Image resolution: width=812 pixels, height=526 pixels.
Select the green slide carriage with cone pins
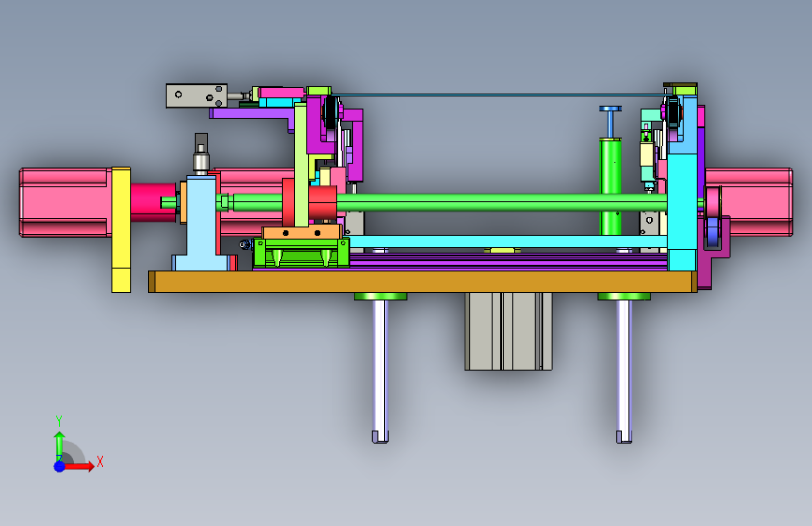(x=301, y=254)
